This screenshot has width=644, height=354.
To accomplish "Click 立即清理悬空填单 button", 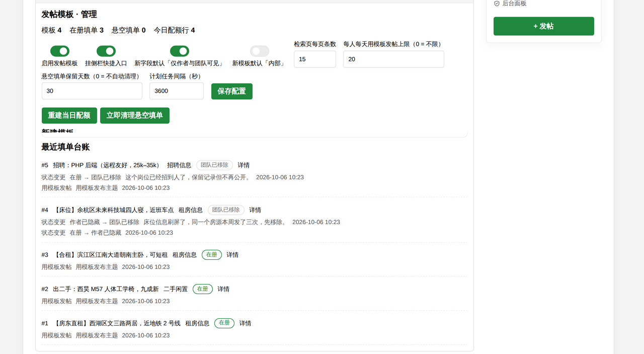I will pos(135,115).
